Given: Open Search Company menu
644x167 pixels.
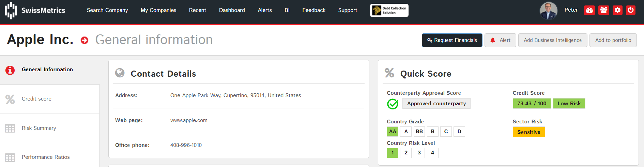Looking at the screenshot, I should tap(107, 10).
